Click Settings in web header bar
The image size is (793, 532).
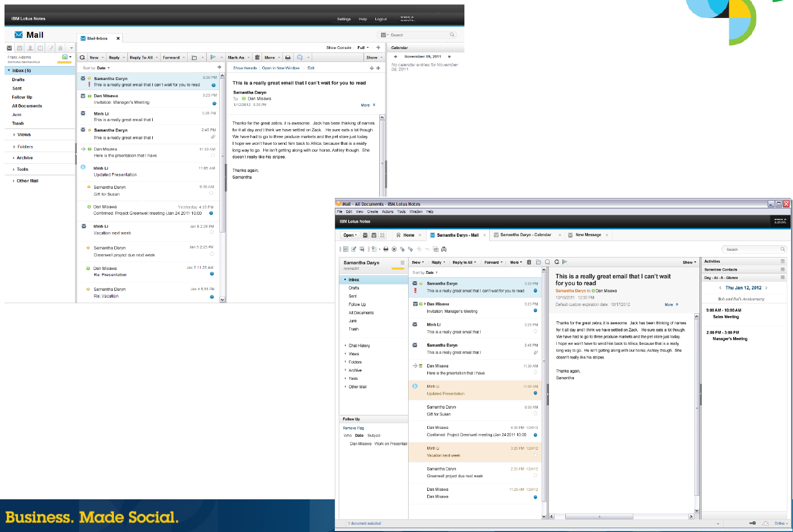[344, 19]
